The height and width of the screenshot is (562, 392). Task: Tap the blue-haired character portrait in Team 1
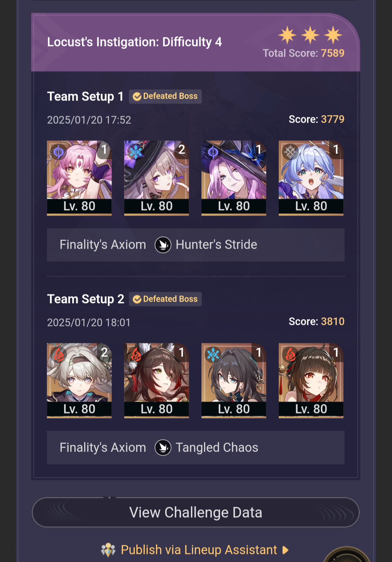coord(311,178)
